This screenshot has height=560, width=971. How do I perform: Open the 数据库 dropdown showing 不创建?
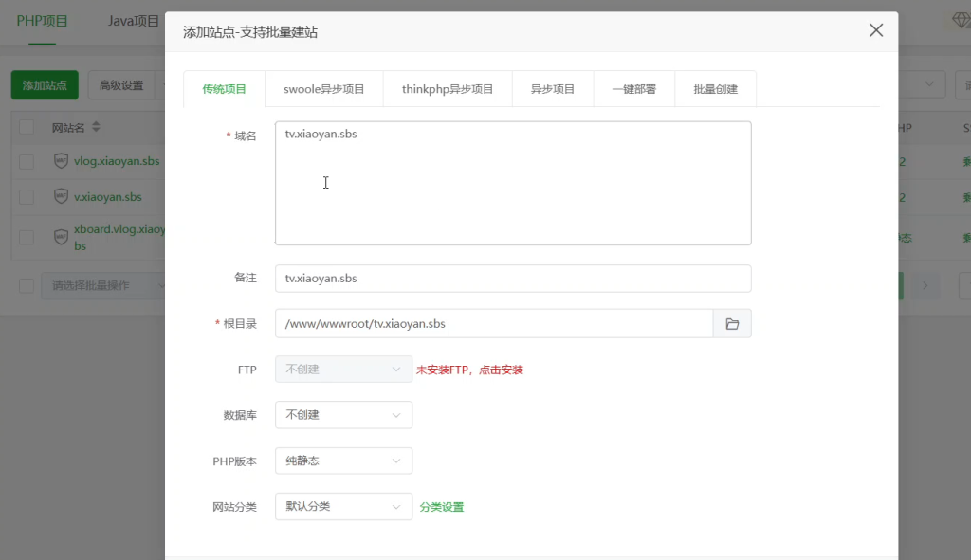[343, 415]
